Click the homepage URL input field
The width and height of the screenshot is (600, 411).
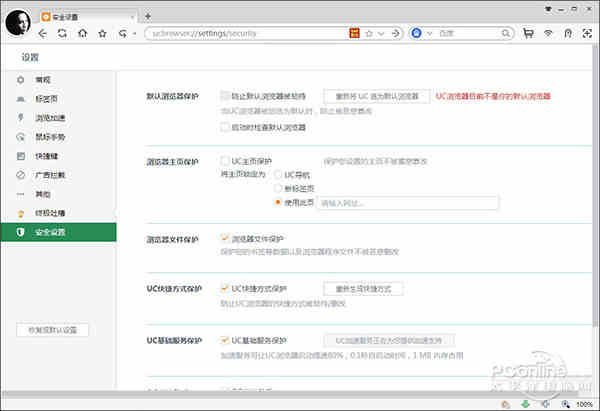click(408, 203)
